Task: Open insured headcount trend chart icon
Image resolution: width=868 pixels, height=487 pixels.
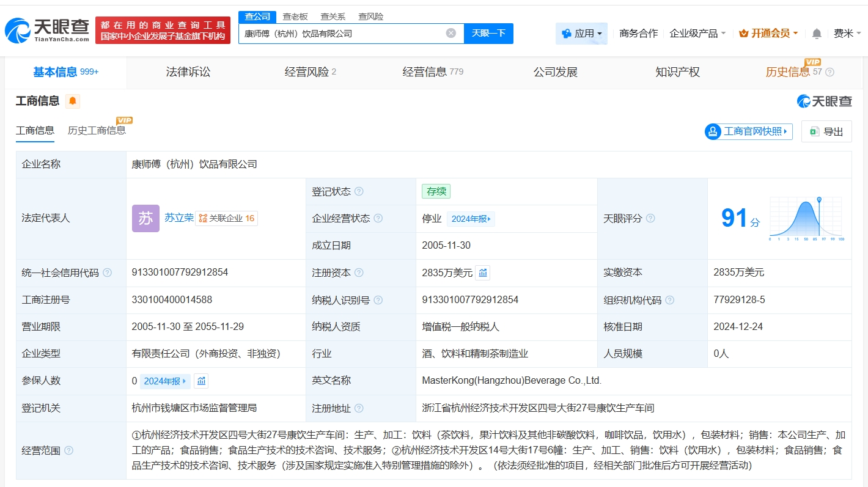Action: coord(201,381)
